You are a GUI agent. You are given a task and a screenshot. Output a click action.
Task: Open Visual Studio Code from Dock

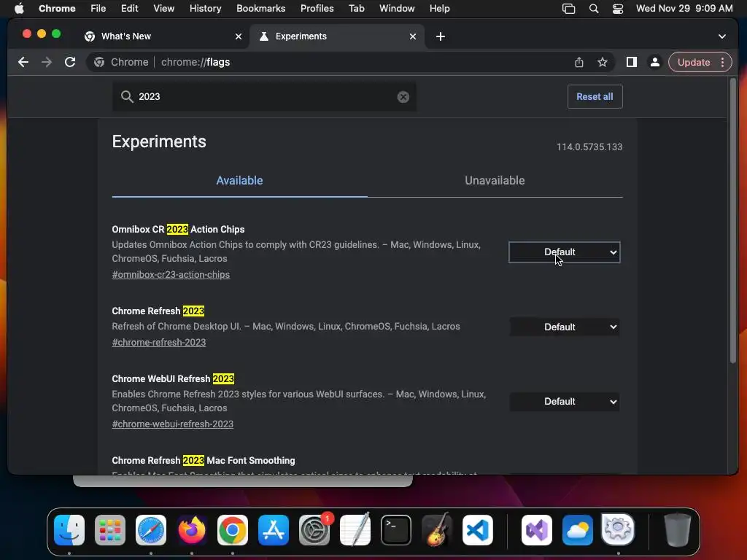(x=478, y=529)
